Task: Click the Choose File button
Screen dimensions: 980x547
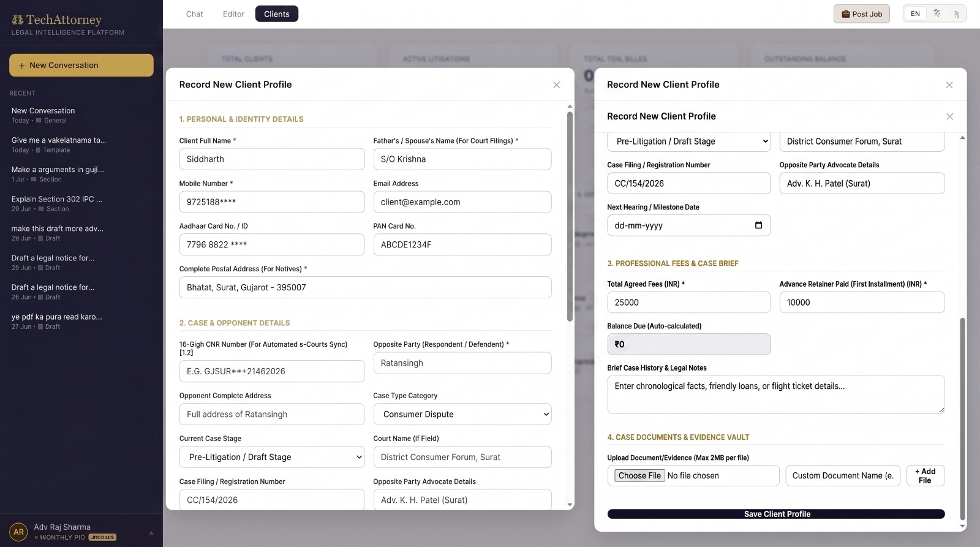Action: [639, 476]
